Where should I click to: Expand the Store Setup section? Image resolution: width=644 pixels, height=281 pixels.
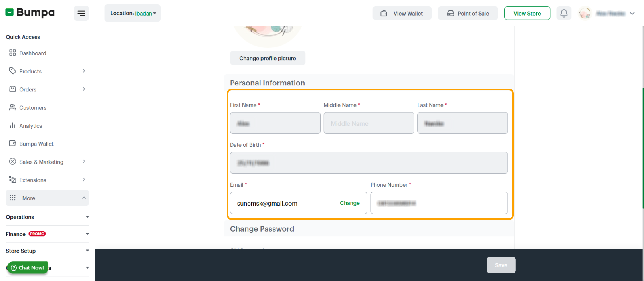tap(48, 251)
